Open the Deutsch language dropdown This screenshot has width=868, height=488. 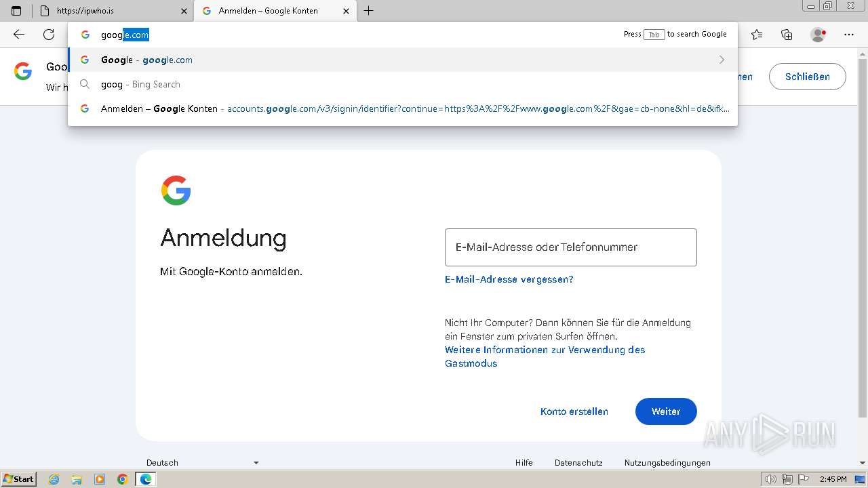[x=202, y=463]
